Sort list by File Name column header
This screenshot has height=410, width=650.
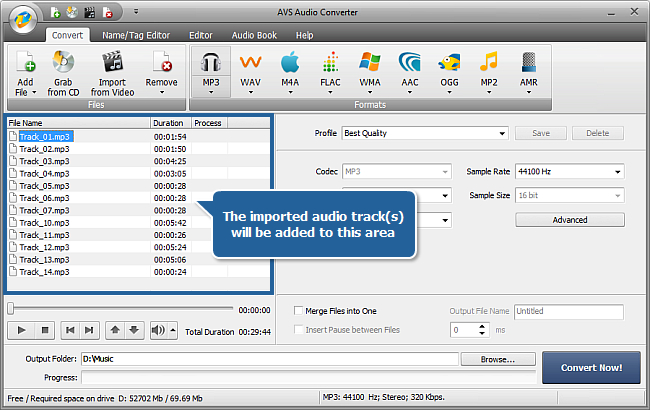click(x=78, y=123)
